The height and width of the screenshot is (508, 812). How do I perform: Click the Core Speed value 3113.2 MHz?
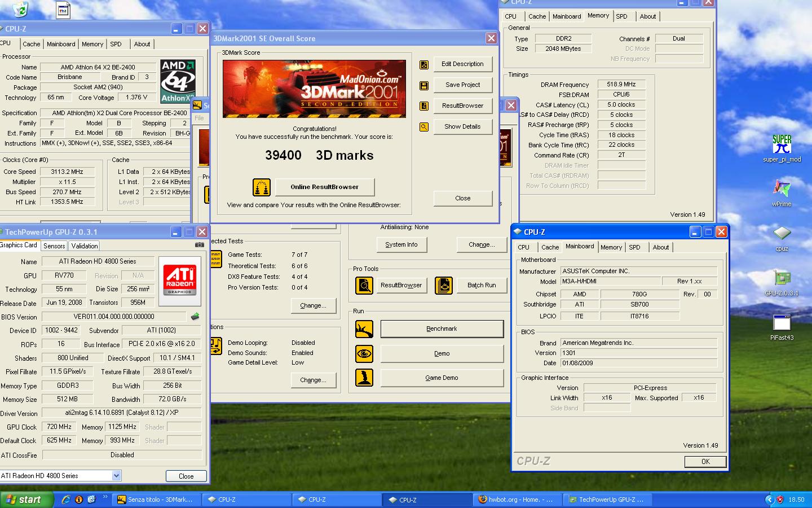point(67,172)
